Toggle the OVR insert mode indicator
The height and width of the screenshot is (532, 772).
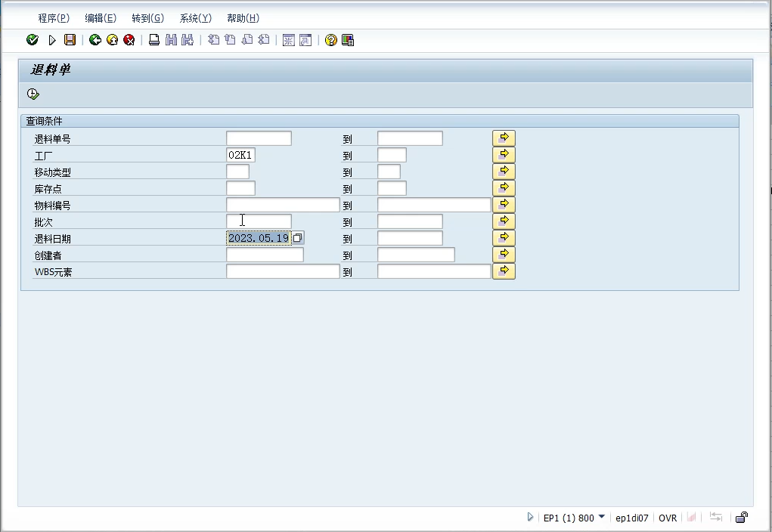668,518
